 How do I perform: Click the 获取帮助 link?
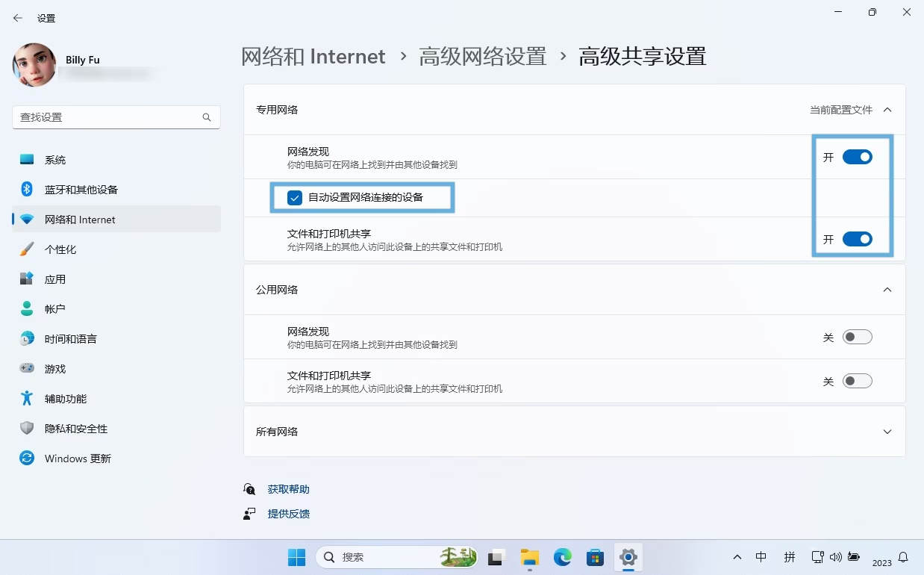point(288,489)
